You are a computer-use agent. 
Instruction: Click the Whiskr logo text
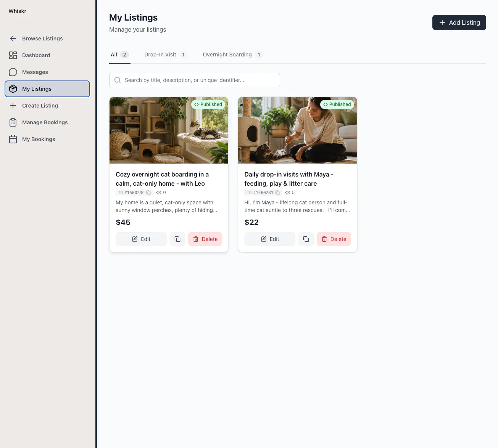point(18,11)
